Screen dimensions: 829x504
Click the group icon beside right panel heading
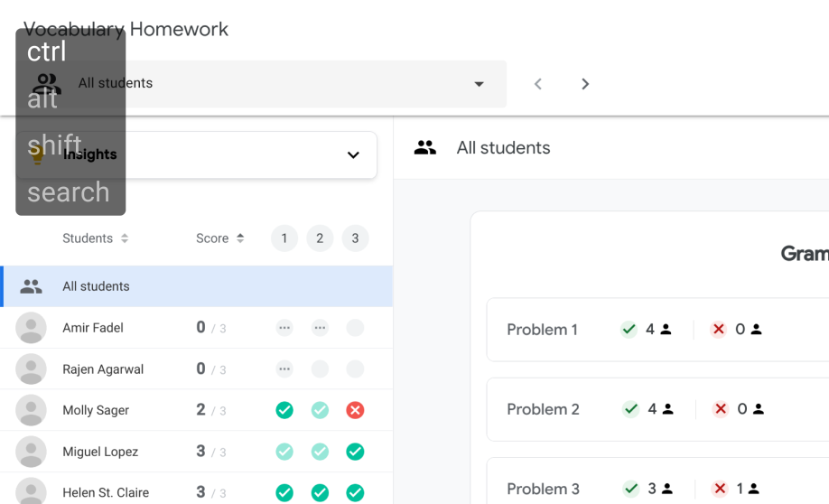tap(425, 147)
